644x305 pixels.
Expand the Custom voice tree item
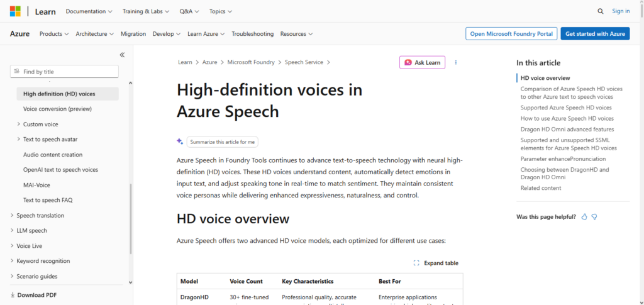point(19,124)
